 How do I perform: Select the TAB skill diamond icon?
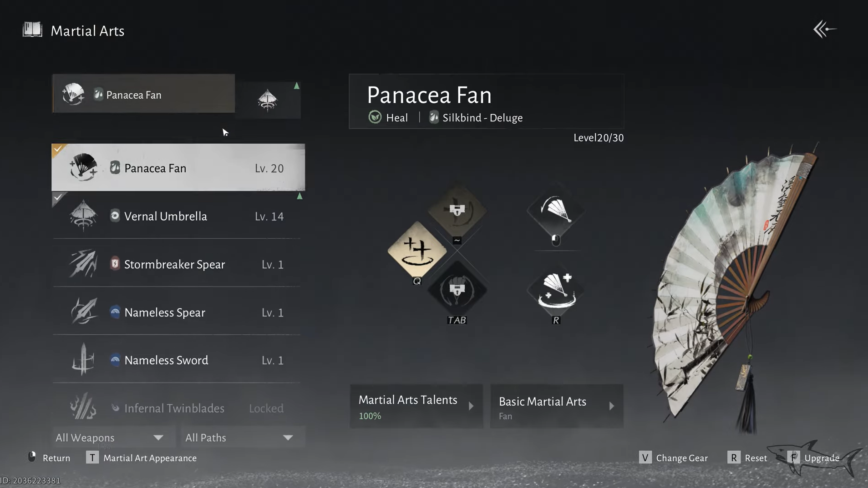457,290
